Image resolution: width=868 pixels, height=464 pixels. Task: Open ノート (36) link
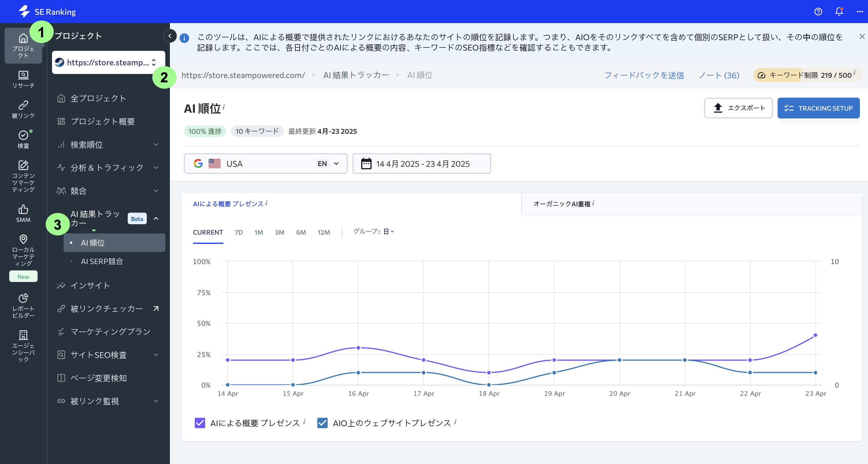click(719, 75)
